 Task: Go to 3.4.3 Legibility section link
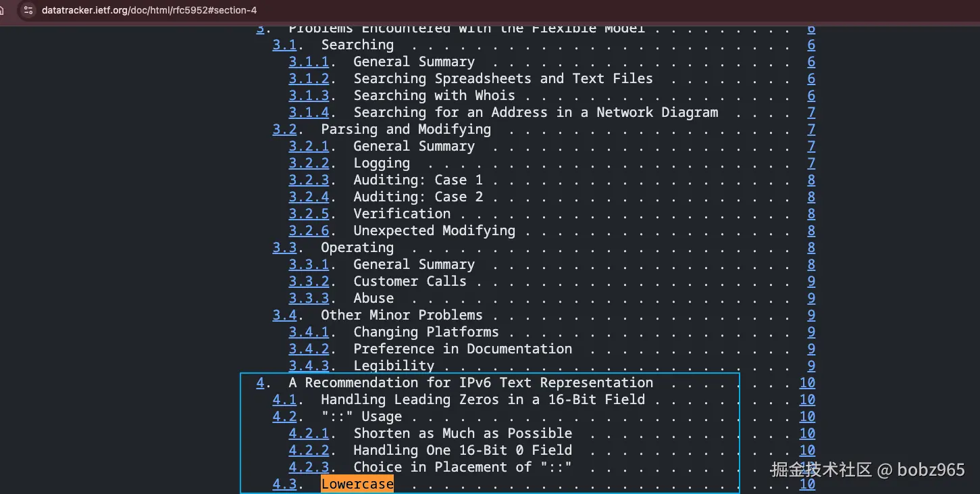point(309,366)
